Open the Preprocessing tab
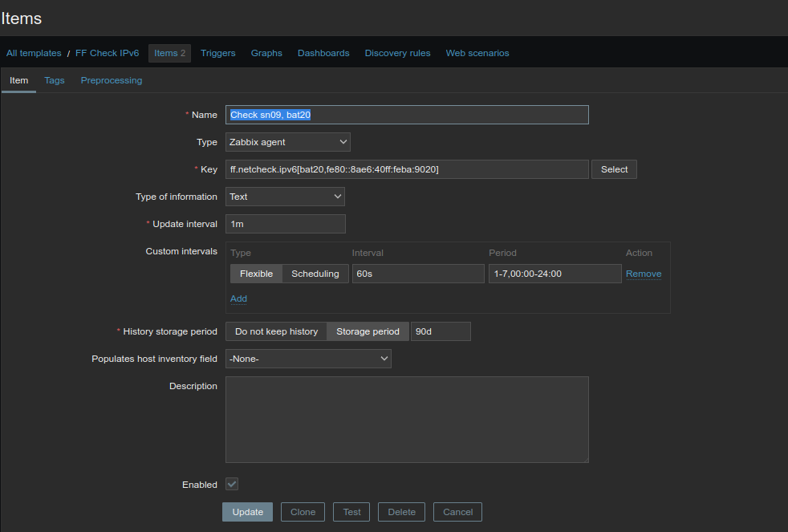Image resolution: width=788 pixels, height=532 pixels. click(112, 80)
